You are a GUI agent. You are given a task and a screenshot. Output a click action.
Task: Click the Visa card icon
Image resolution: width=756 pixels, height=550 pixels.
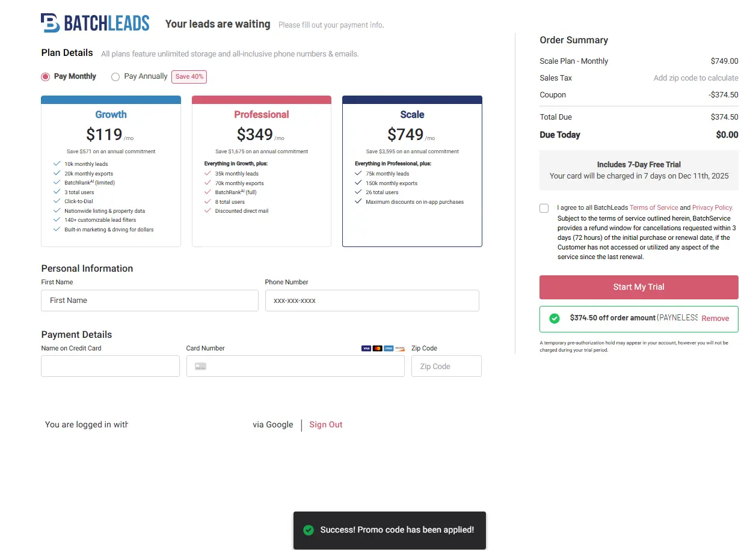coord(366,349)
